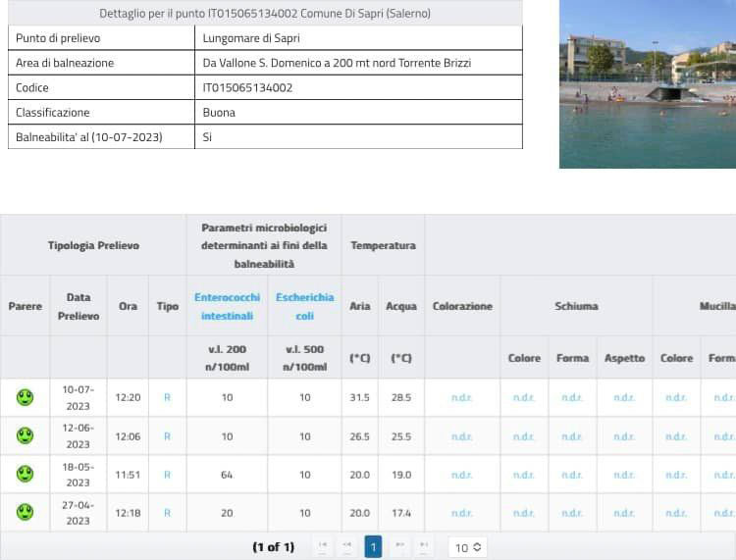Viewport: 736px width, 560px height.
Task: Click the (1 of 1) page indicator
Action: 273,547
